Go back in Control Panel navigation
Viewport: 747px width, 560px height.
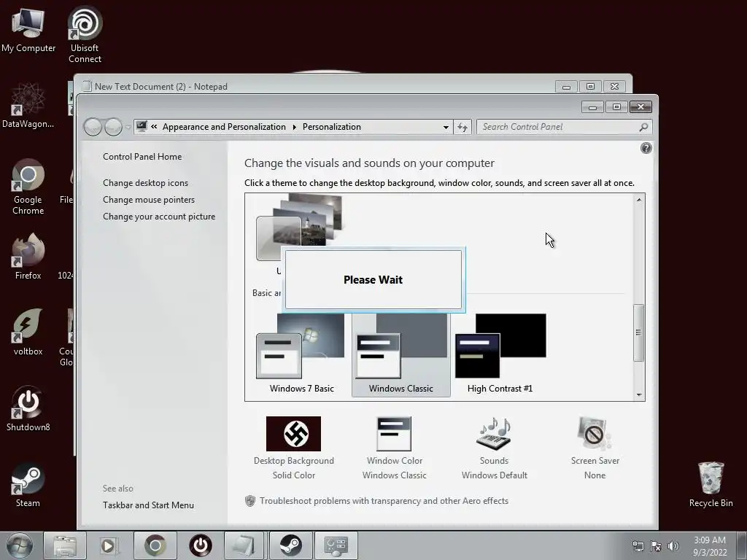click(x=93, y=127)
